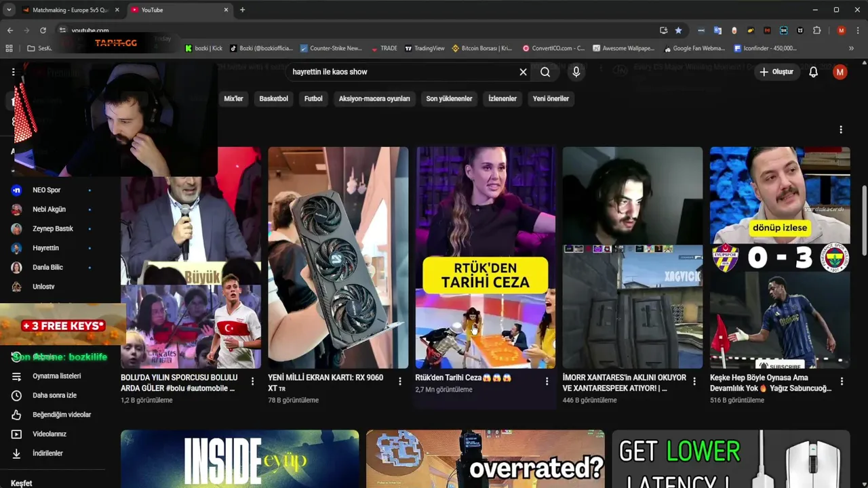Select the Mix'ler filter chip

233,98
